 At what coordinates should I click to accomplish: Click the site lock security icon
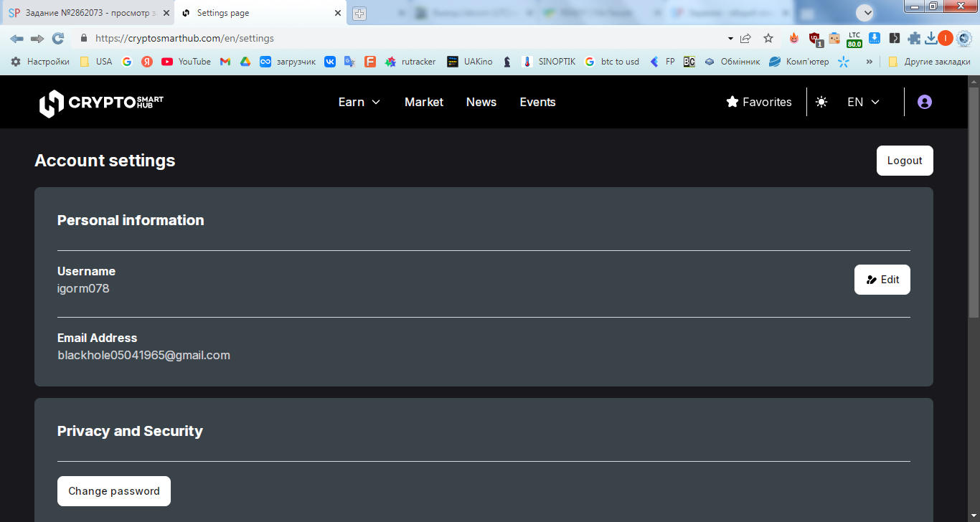coord(84,38)
